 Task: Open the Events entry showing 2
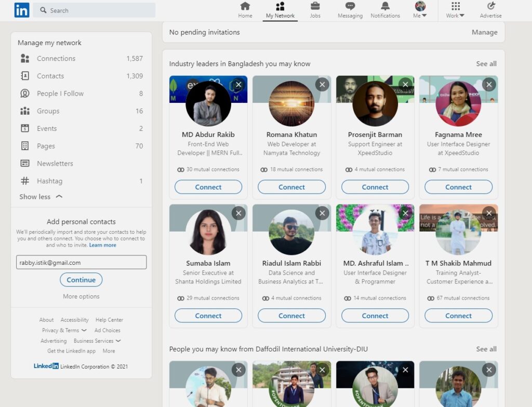[82, 128]
